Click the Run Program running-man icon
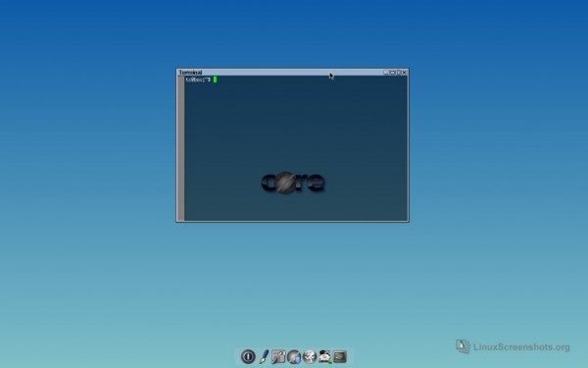Screen dimensions: 588x368 coord(310,356)
